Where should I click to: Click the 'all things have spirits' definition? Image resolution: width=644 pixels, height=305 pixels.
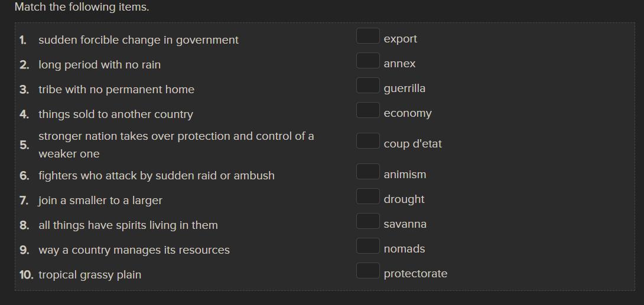128,225
